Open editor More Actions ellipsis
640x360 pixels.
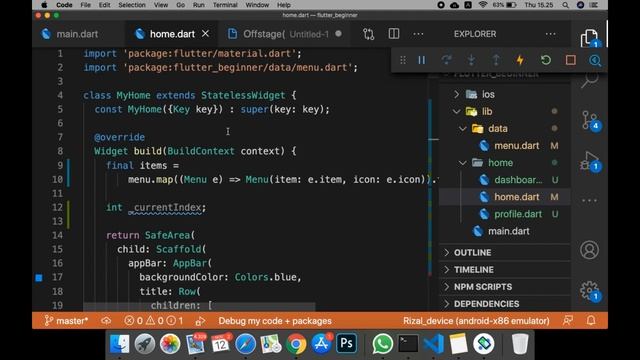(x=418, y=34)
